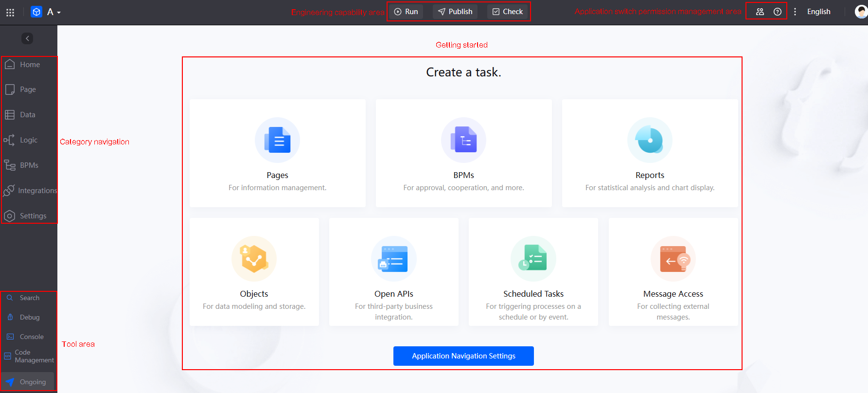Click the Message Access card title
Screen dimensions: 868x393
pyautogui.click(x=673, y=294)
